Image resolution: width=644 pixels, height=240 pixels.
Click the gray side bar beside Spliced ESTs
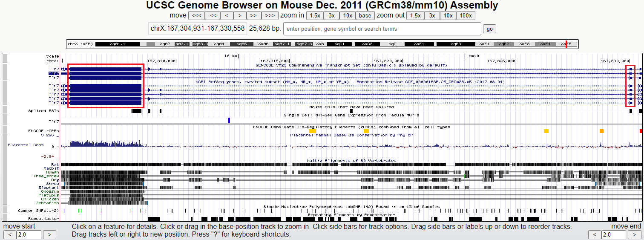(x=5, y=109)
